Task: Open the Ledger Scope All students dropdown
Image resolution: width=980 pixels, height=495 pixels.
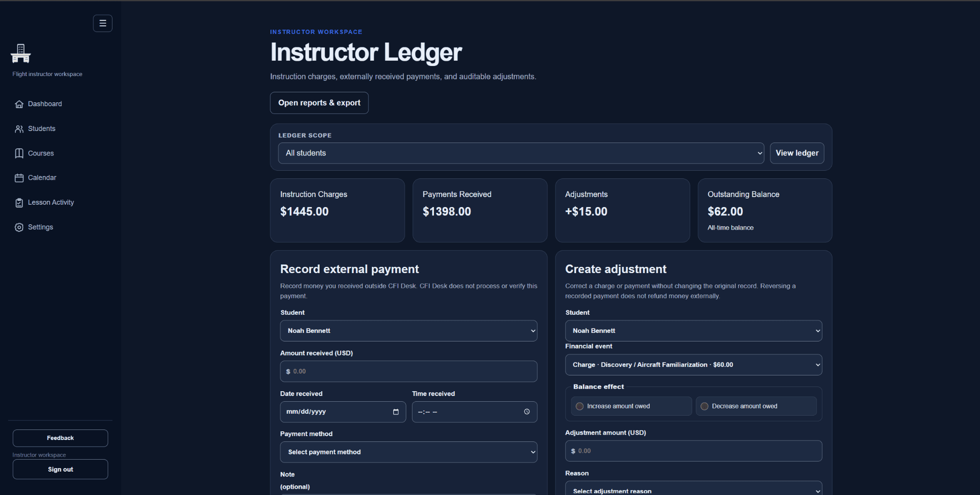Action: pos(521,153)
